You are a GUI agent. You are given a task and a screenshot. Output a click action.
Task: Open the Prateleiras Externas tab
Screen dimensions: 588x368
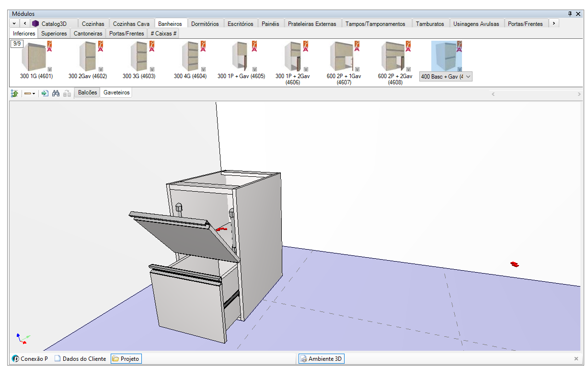click(x=312, y=23)
